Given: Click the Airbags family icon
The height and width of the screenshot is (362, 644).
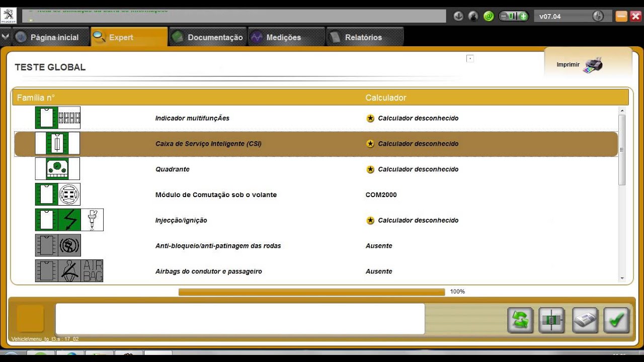Looking at the screenshot, I should (69, 271).
